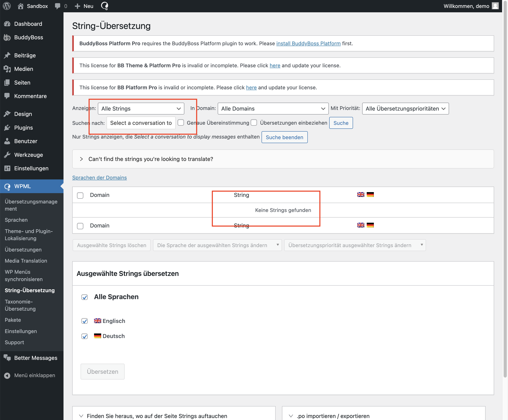Screen dimensions: 508x420
Task: Open Pakete submenu item
Action: pyautogui.click(x=13, y=320)
